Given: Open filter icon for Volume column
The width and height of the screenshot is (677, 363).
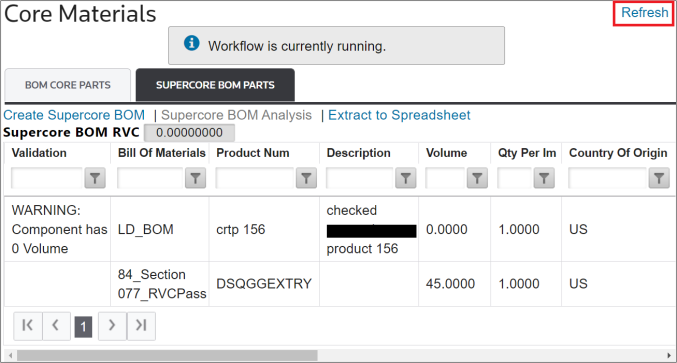Looking at the screenshot, I should 477,178.
